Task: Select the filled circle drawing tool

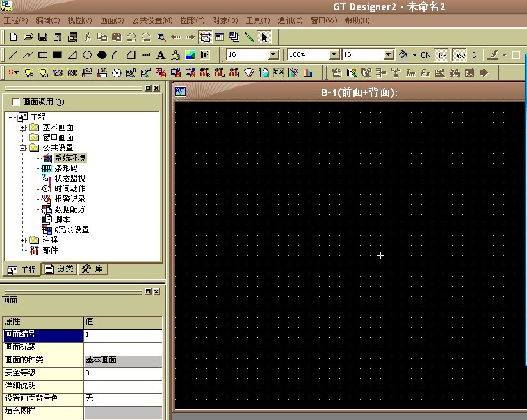Action: click(101, 55)
